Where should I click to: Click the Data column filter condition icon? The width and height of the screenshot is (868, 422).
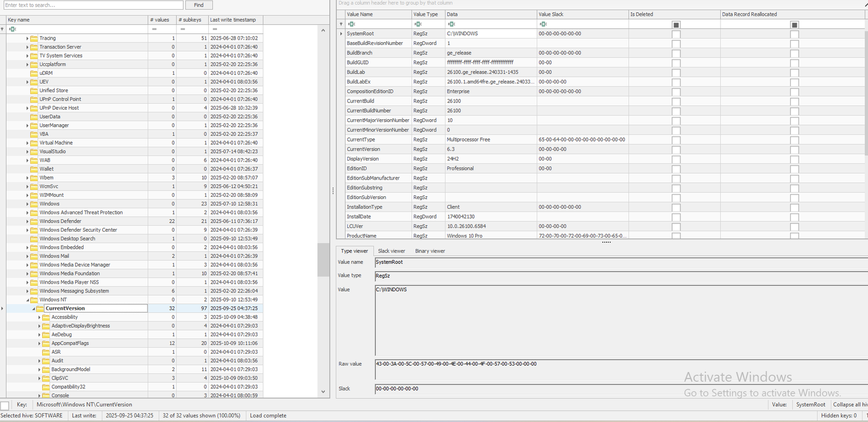coord(451,24)
